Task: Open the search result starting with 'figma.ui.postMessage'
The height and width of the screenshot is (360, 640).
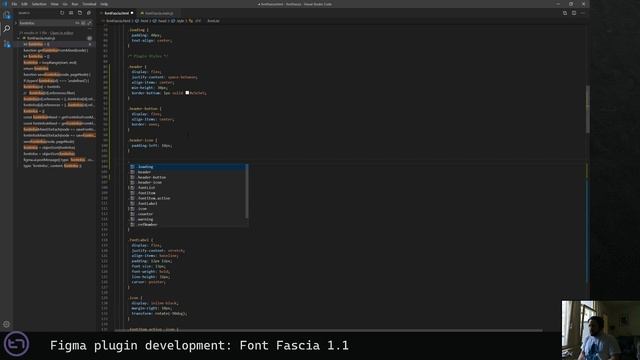Action: click(x=58, y=160)
